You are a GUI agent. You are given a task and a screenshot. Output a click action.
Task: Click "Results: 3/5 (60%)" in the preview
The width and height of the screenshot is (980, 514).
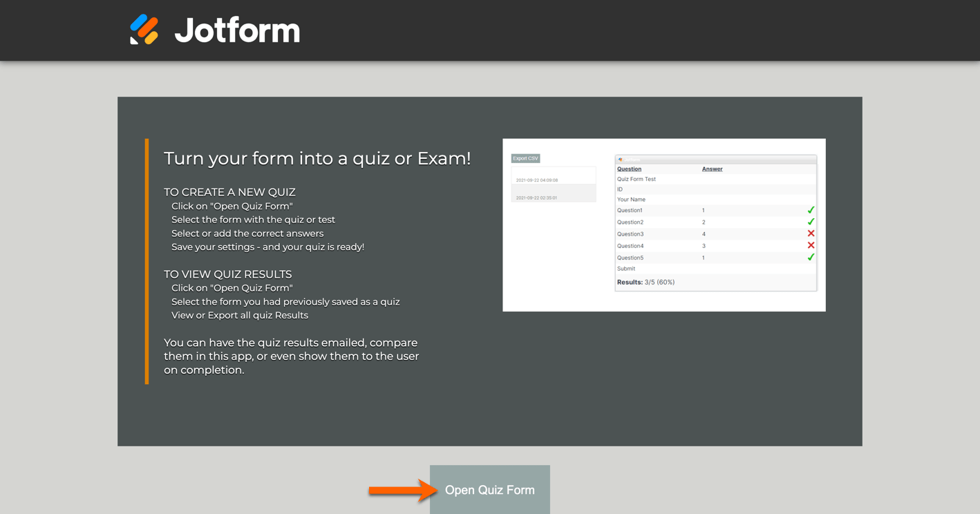646,282
